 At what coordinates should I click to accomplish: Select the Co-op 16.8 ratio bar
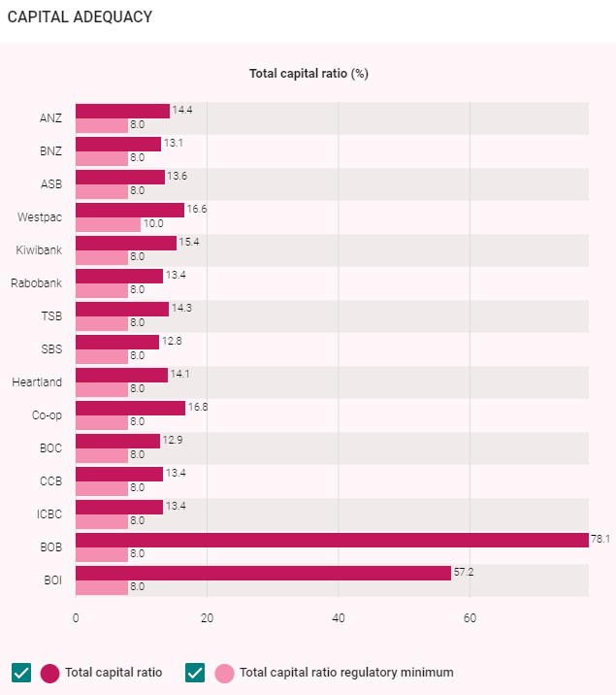click(130, 408)
